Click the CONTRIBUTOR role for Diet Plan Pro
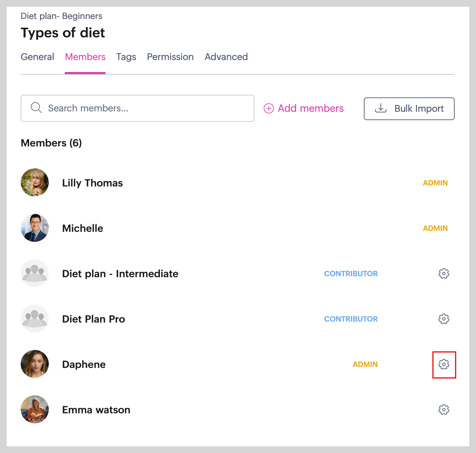The image size is (476, 453). [351, 319]
